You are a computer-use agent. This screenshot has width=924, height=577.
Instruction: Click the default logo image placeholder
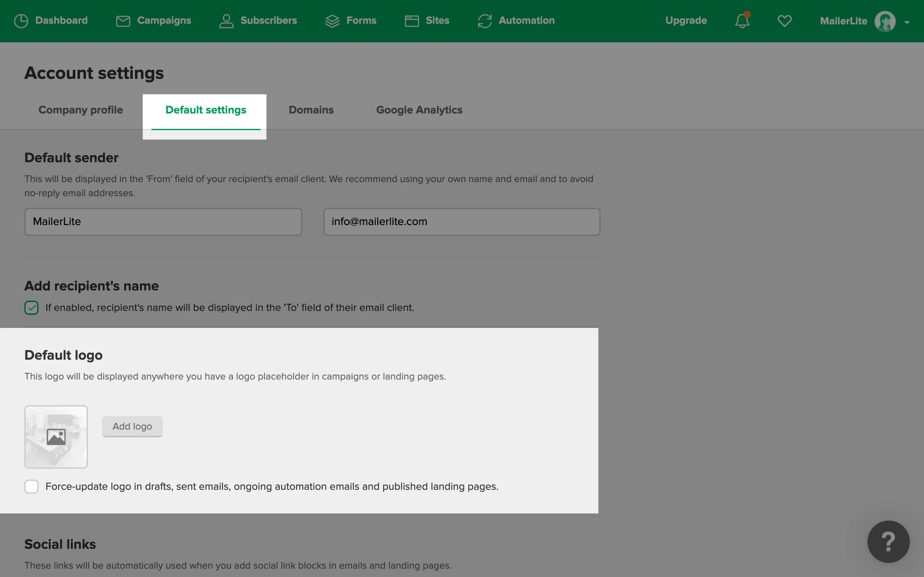click(x=56, y=437)
